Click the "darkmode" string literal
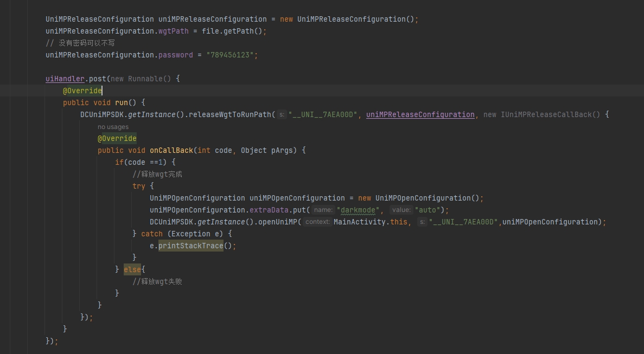The image size is (644, 354). 358,210
